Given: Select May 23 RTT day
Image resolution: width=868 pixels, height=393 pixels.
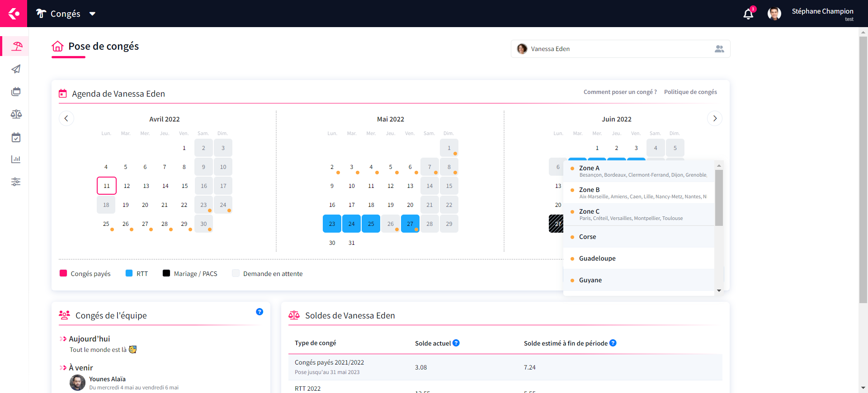Looking at the screenshot, I should click(x=332, y=224).
